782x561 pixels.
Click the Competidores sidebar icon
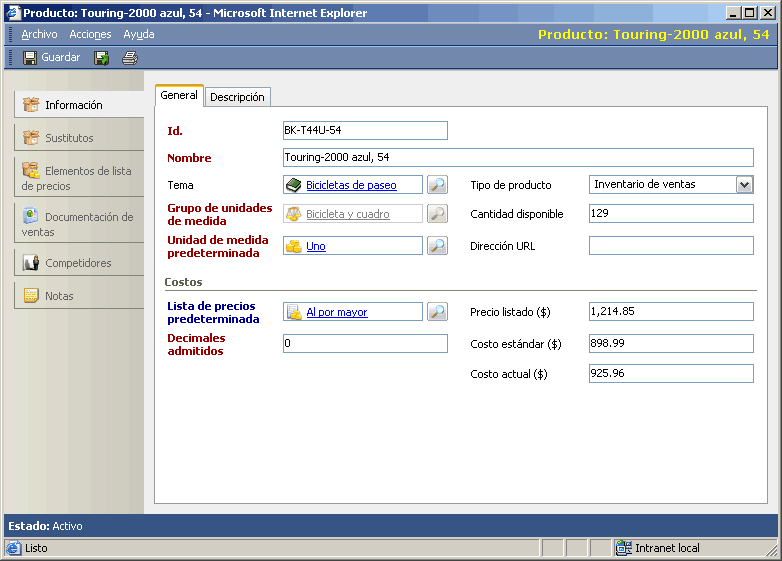click(31, 262)
